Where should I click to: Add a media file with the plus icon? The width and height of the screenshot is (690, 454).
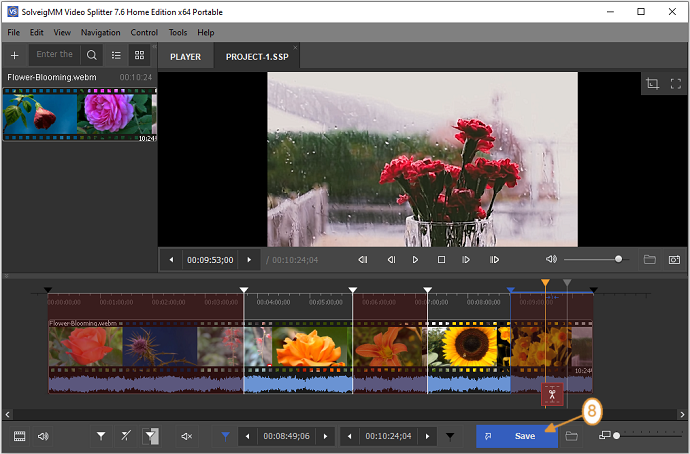tap(15, 55)
